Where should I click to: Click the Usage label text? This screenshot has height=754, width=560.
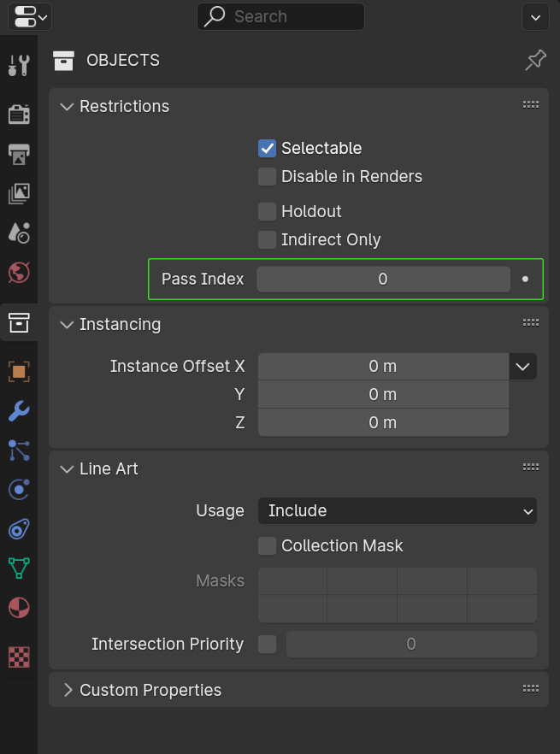click(x=220, y=510)
